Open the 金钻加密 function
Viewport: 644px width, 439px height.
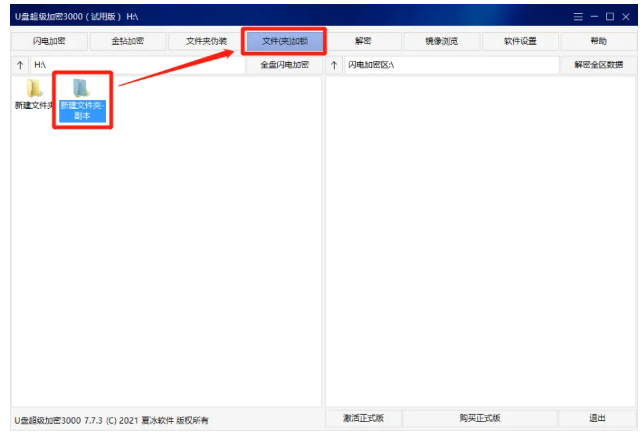(x=128, y=41)
